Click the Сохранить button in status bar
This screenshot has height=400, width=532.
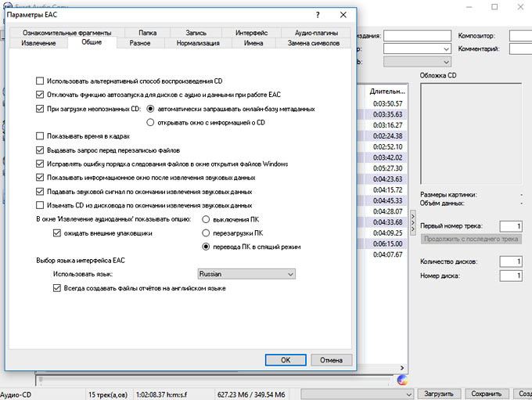pos(487,394)
